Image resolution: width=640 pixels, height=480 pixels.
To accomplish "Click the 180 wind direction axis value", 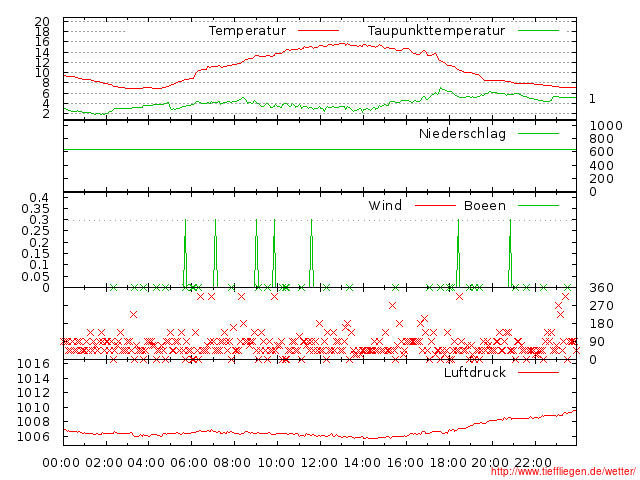I will (x=601, y=324).
